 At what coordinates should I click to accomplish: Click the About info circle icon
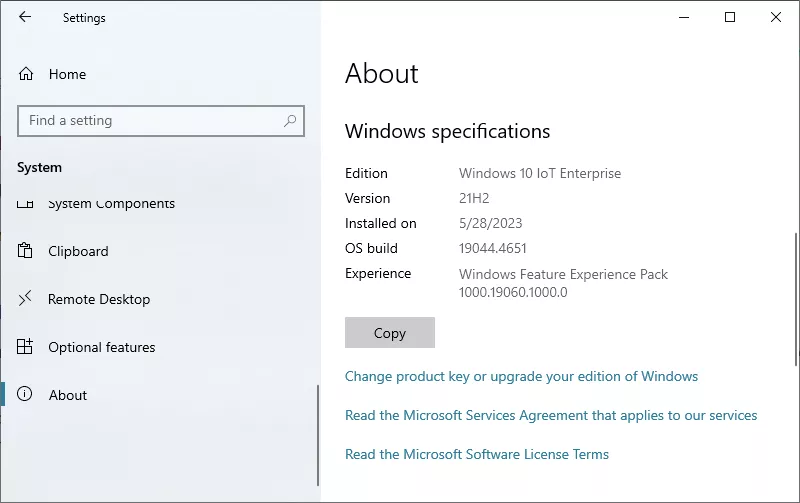pyautogui.click(x=24, y=394)
